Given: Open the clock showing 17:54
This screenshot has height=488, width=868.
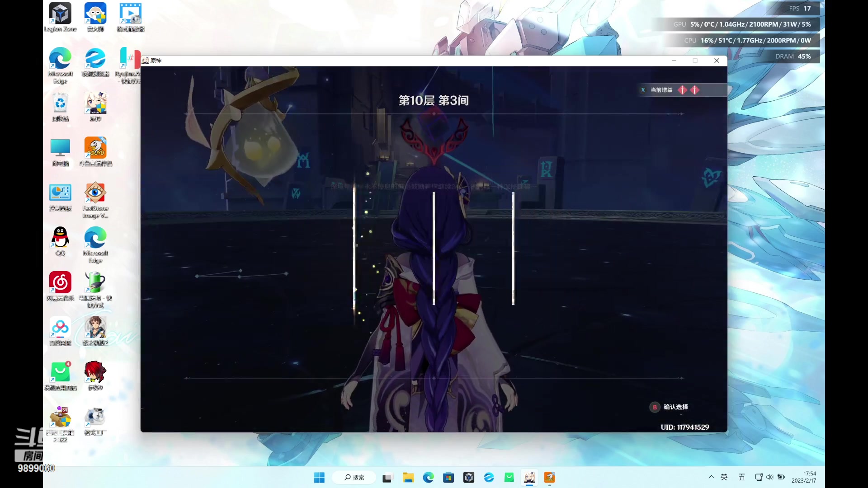Looking at the screenshot, I should click(804, 477).
